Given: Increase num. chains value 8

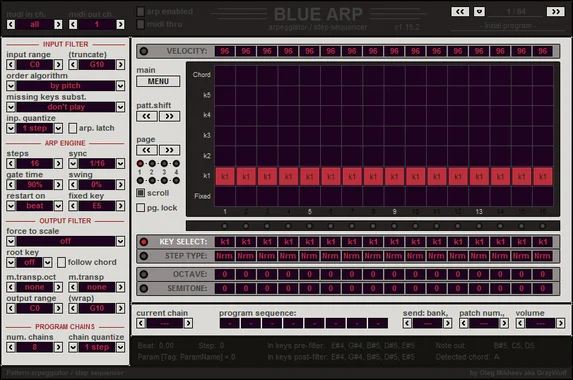Looking at the screenshot, I should pyautogui.click(x=58, y=347).
